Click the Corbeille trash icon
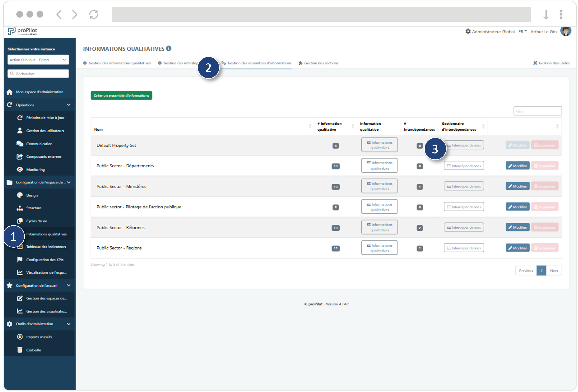Image resolution: width=578 pixels, height=392 pixels. 20,350
